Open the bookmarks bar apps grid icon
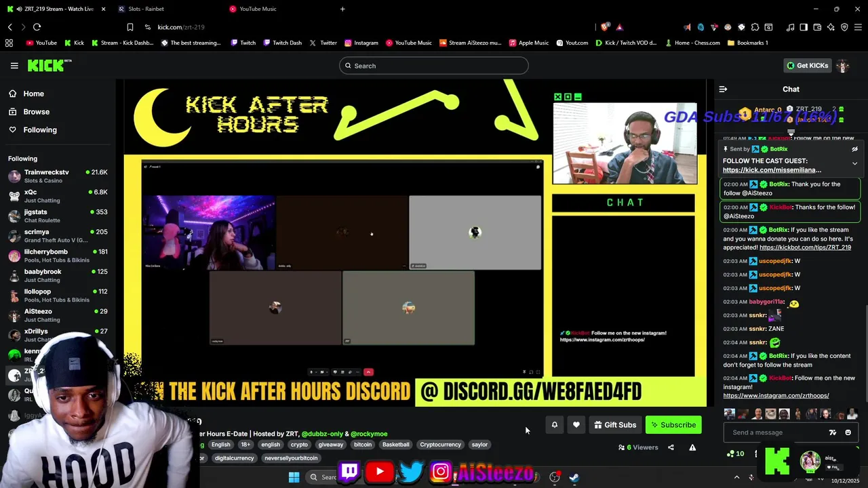 (x=9, y=43)
